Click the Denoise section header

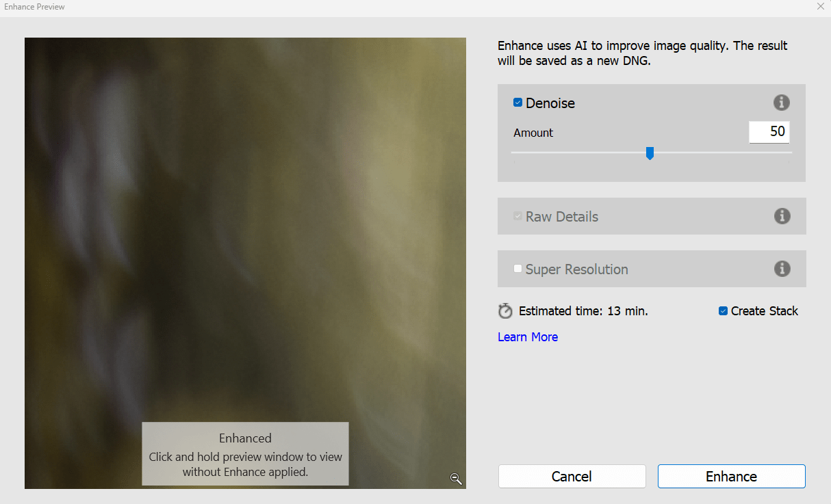click(550, 103)
